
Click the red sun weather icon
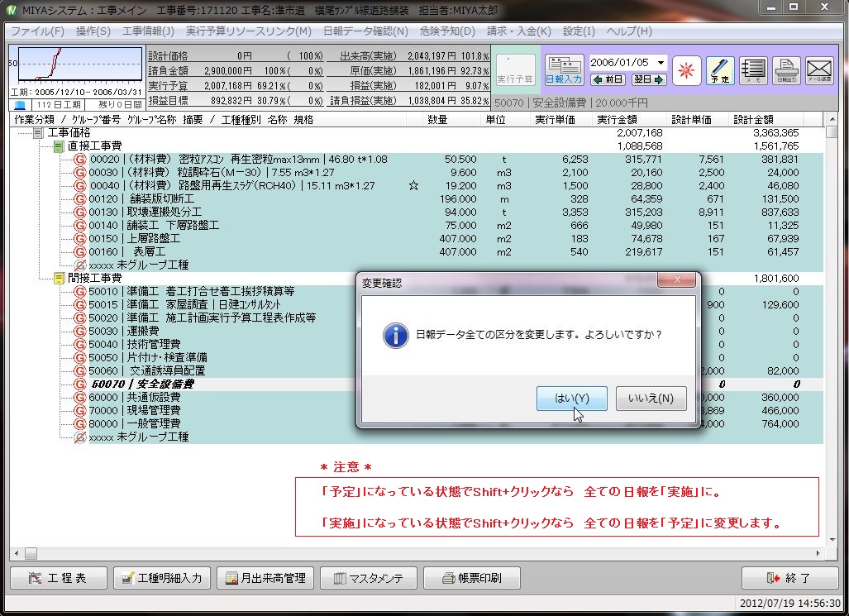pos(687,70)
